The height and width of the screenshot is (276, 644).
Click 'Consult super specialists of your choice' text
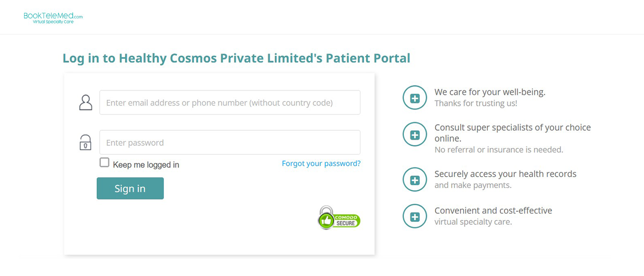(x=512, y=128)
